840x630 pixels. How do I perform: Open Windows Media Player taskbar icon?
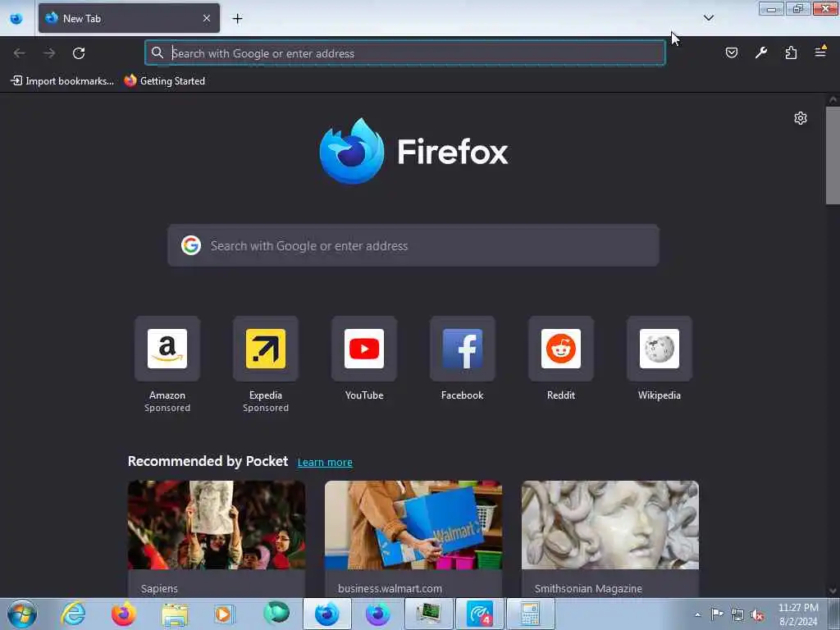coord(224,614)
